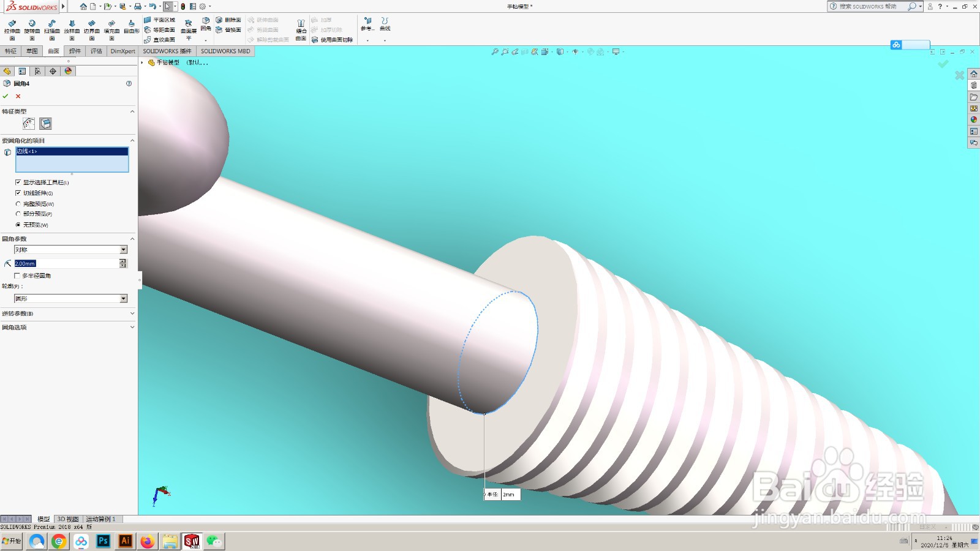Click the Undo icon

152,7
